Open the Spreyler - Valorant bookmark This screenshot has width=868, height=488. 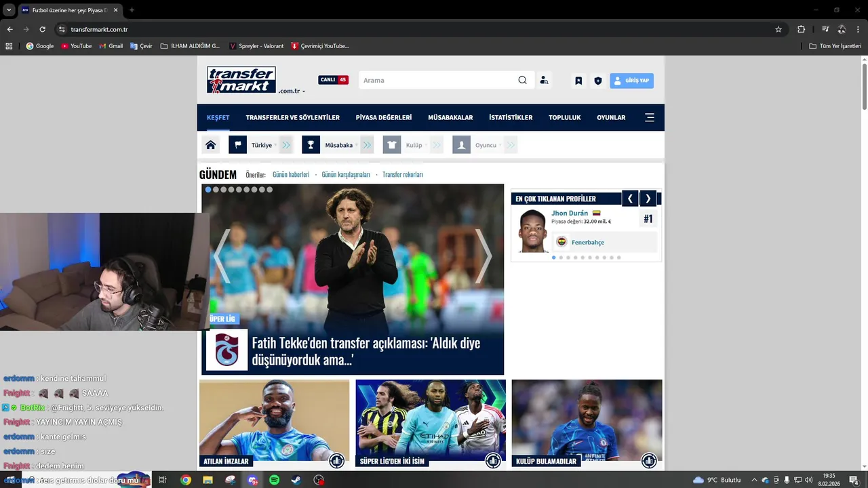coord(256,46)
